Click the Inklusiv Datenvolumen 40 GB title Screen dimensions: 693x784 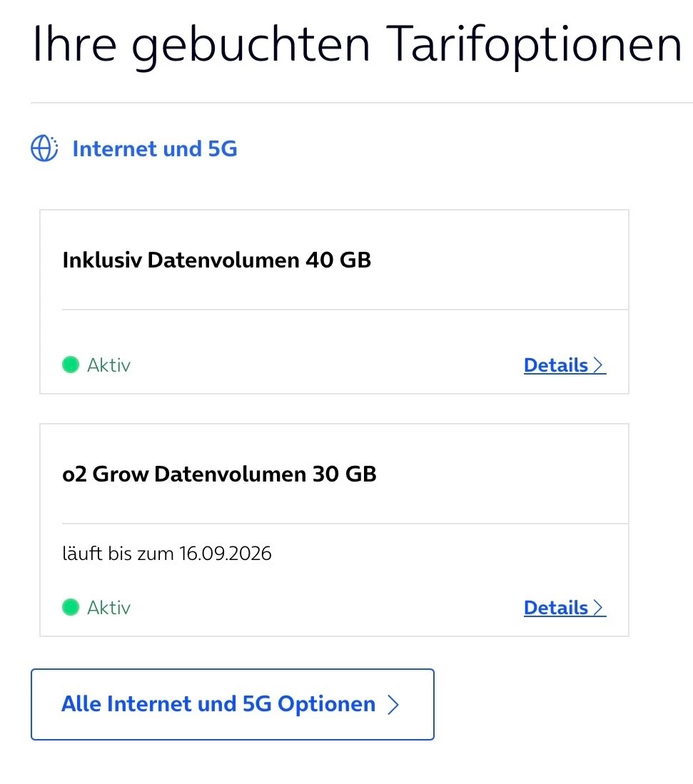pos(217,260)
